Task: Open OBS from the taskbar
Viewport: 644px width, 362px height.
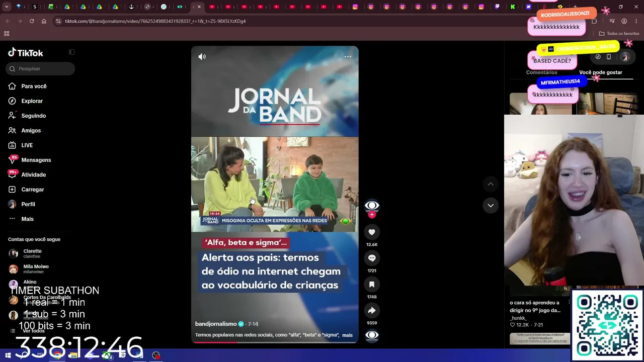Action: (156, 355)
